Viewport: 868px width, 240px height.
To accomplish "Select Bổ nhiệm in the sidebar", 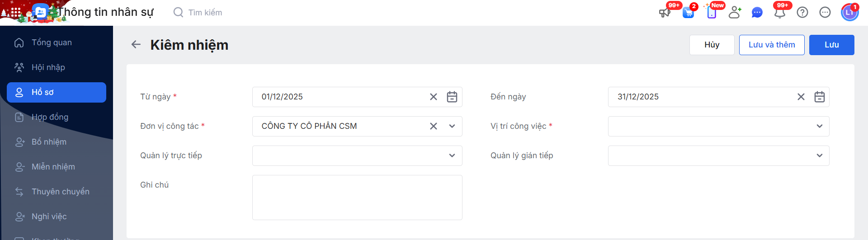I will (x=49, y=142).
